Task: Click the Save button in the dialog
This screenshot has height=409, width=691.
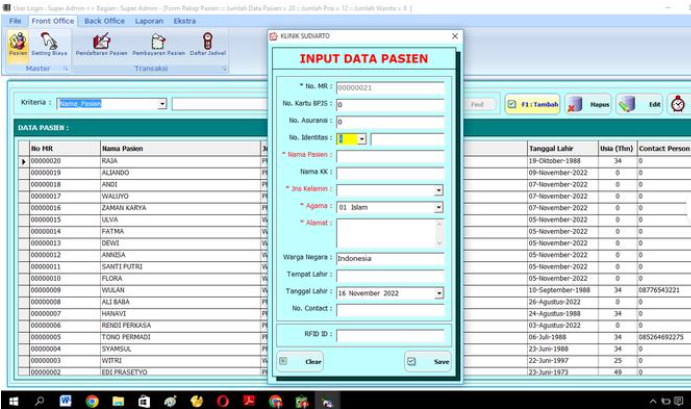Action: (x=428, y=361)
